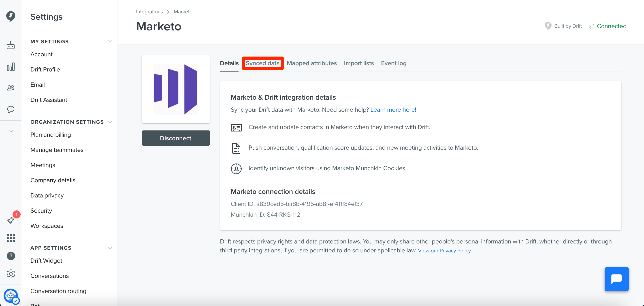Click the Marketo logo thumbnail

click(x=176, y=89)
